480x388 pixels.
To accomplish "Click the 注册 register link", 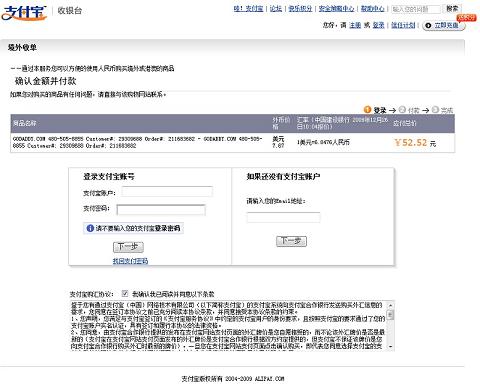I will coord(355,25).
